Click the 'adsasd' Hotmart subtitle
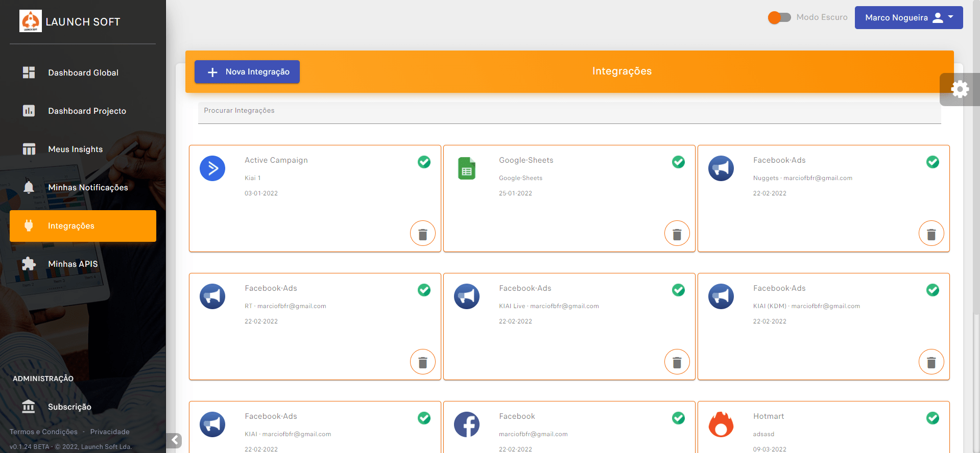 tap(763, 434)
